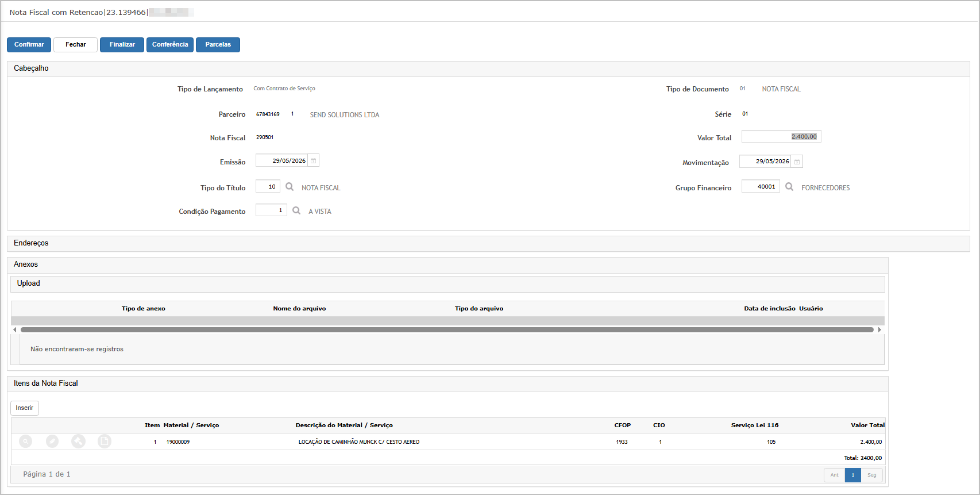
Task: Click the gavel icon in item row
Action: (x=78, y=442)
